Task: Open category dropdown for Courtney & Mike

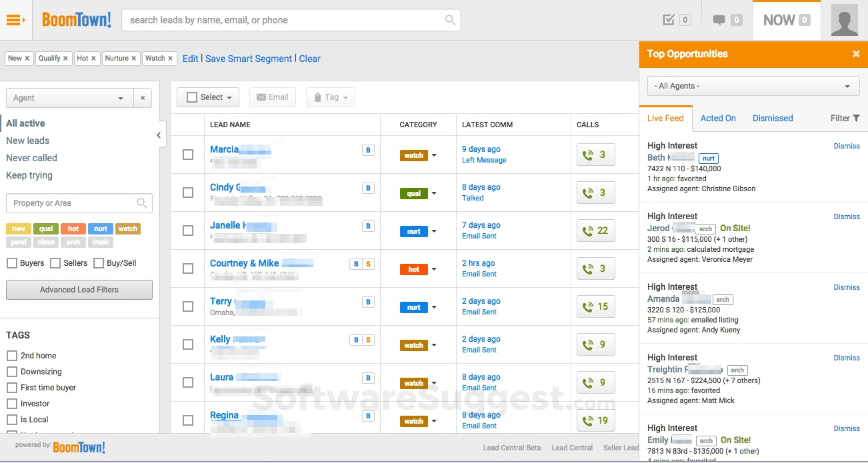Action: [434, 269]
